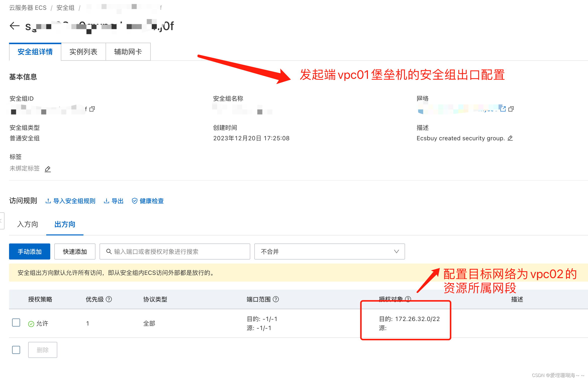
Task: Click the yellow outbound default notice
Action: 299,273
